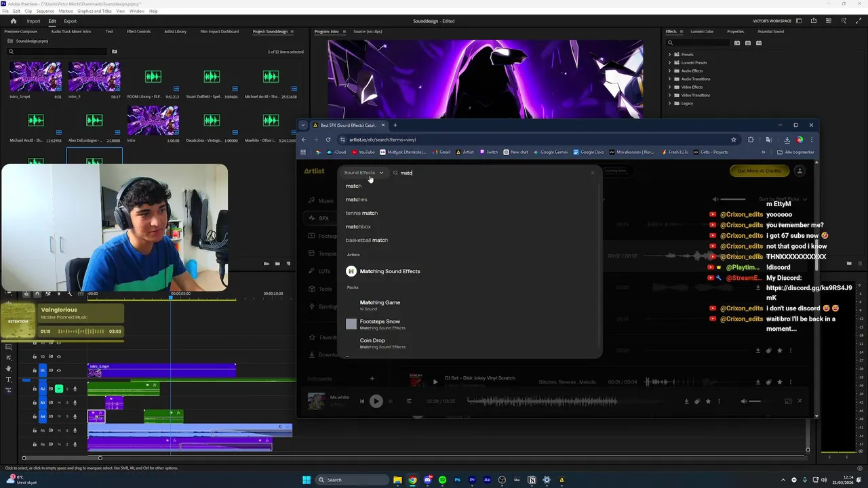The height and width of the screenshot is (488, 868).
Task: Close the Artlist player bar
Action: tap(800, 401)
